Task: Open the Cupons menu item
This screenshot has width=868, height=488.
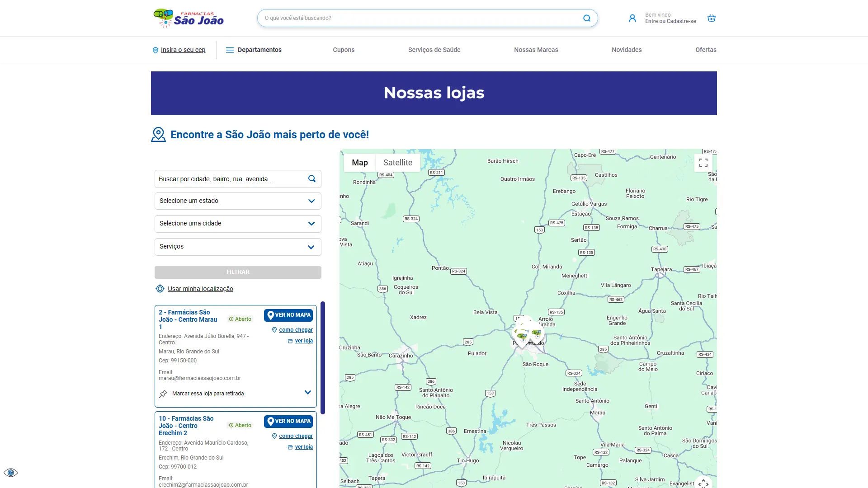Action: 344,50
